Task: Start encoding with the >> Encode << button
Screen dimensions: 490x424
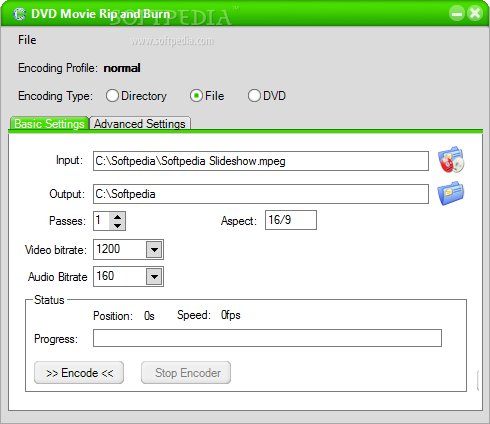Action: coord(79,373)
